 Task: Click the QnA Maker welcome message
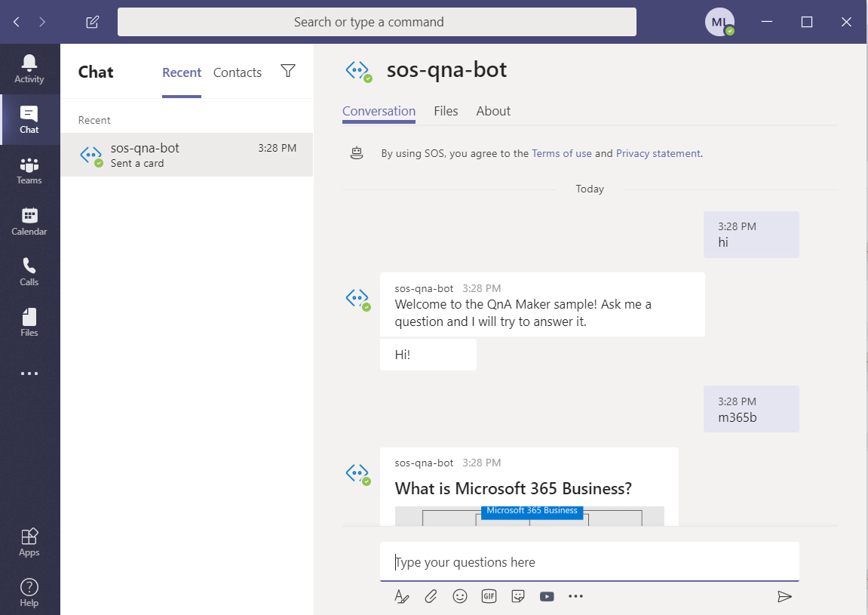pyautogui.click(x=542, y=304)
